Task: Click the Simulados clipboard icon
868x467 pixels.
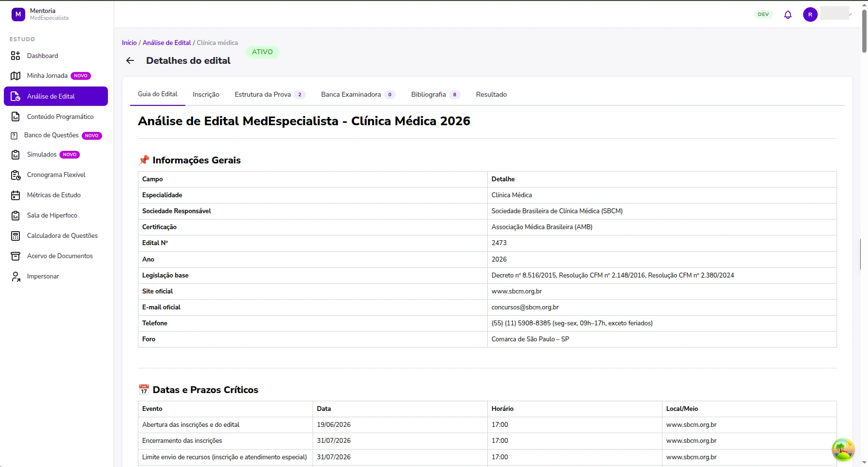Action: [15, 155]
